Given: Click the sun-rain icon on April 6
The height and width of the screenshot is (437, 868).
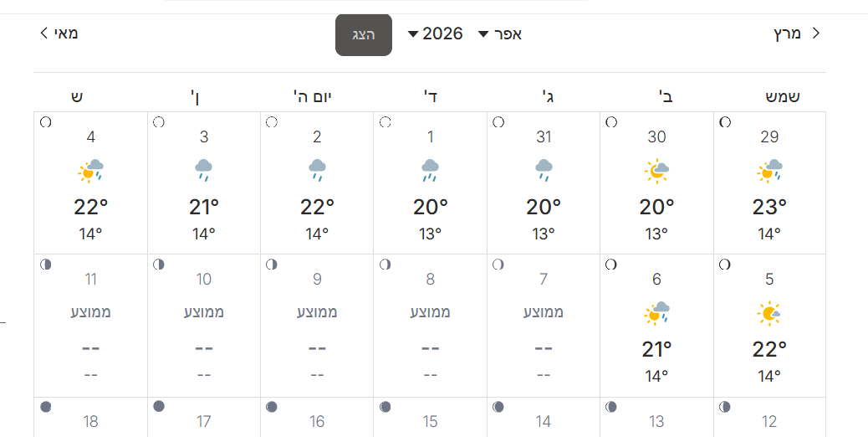Looking at the screenshot, I should coord(656,314).
